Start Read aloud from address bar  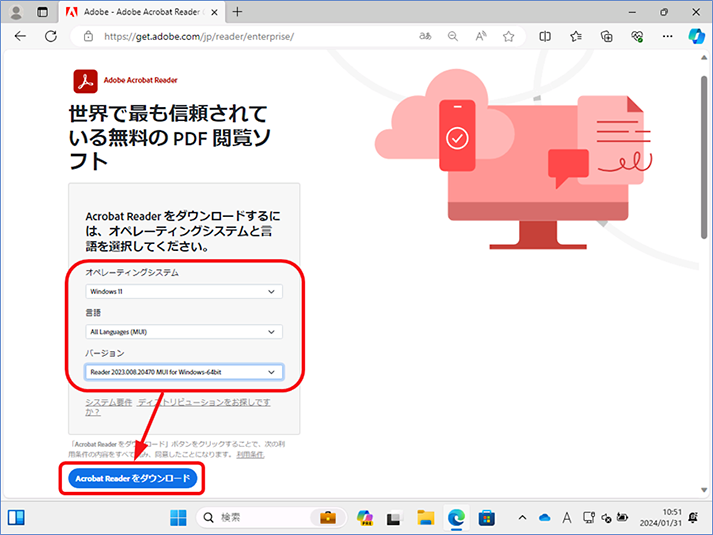click(481, 36)
